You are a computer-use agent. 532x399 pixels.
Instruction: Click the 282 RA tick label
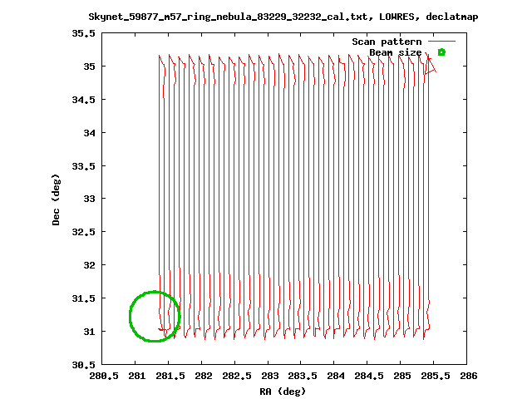point(203,376)
